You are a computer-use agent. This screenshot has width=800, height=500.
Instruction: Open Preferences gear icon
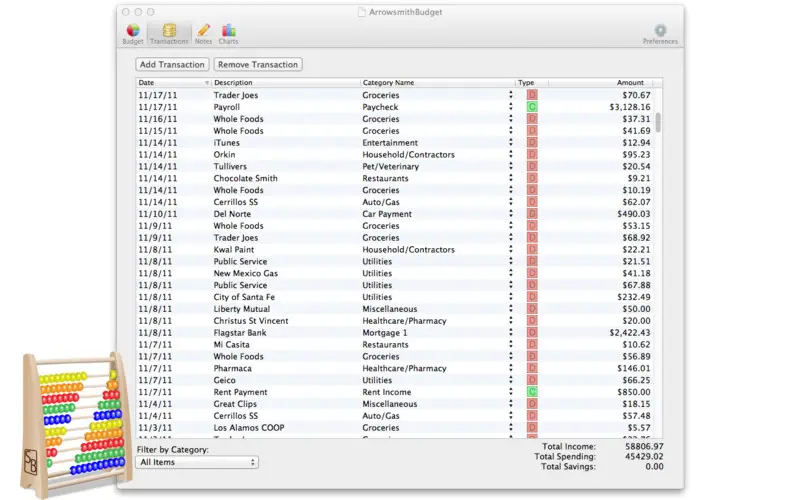(660, 34)
